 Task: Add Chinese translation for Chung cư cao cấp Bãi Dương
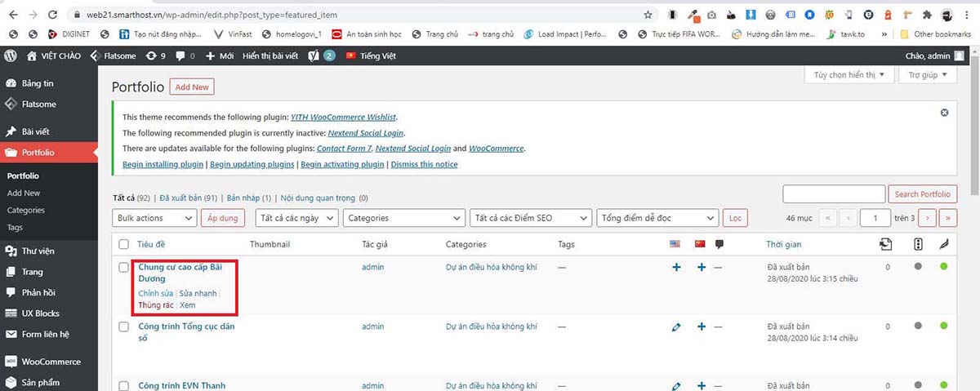(701, 268)
